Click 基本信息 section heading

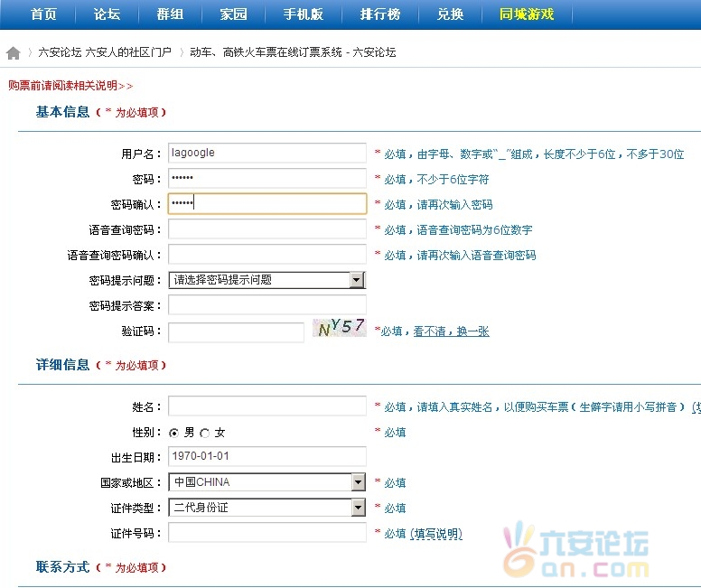click(x=62, y=112)
